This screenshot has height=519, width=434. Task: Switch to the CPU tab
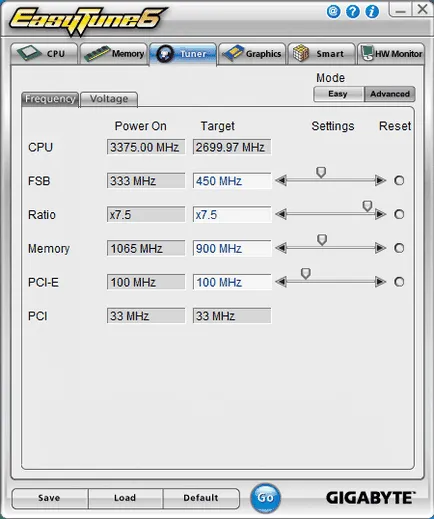44,53
